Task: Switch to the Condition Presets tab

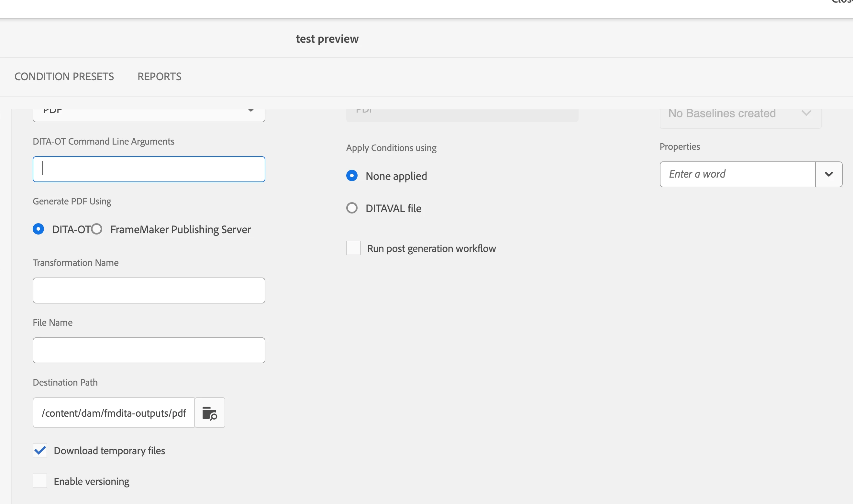Action: tap(64, 76)
